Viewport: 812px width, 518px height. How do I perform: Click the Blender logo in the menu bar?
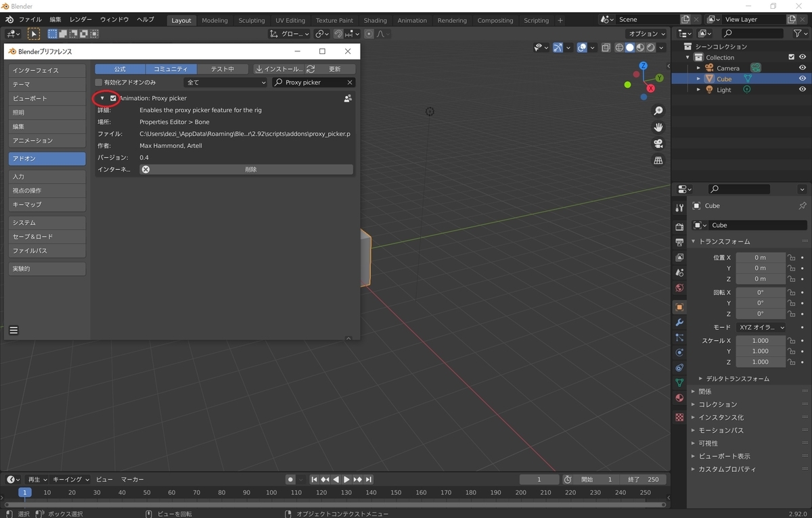pos(9,20)
